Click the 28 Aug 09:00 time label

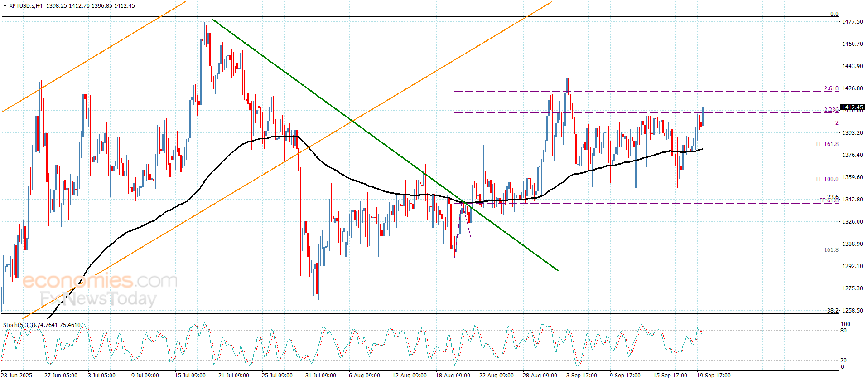click(x=540, y=375)
